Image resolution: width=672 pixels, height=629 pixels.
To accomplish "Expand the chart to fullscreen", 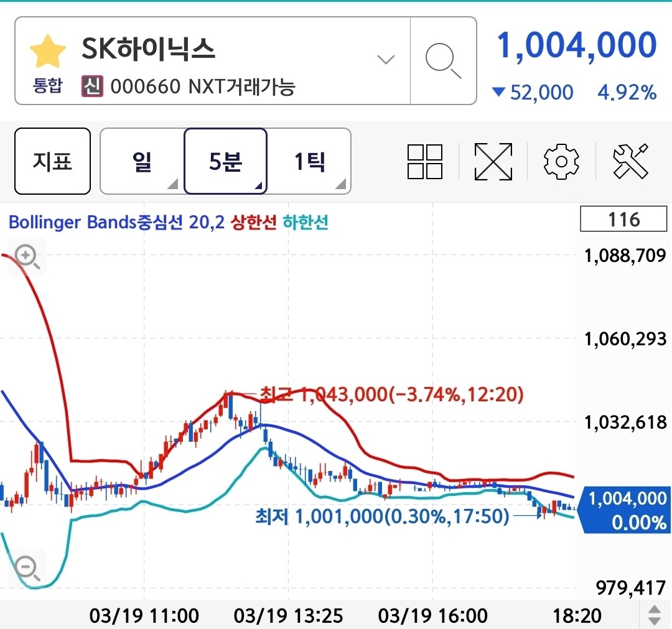I will pos(493,162).
